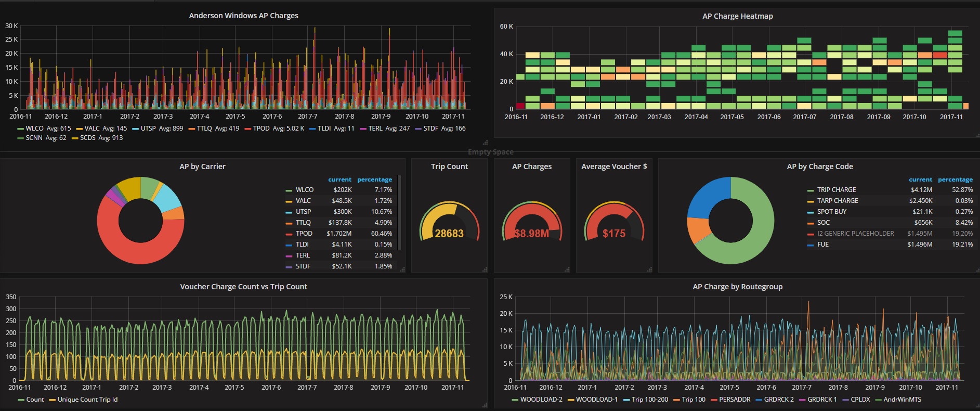Click the Trip Count gauge value 28683
This screenshot has height=411, width=980.
[449, 234]
